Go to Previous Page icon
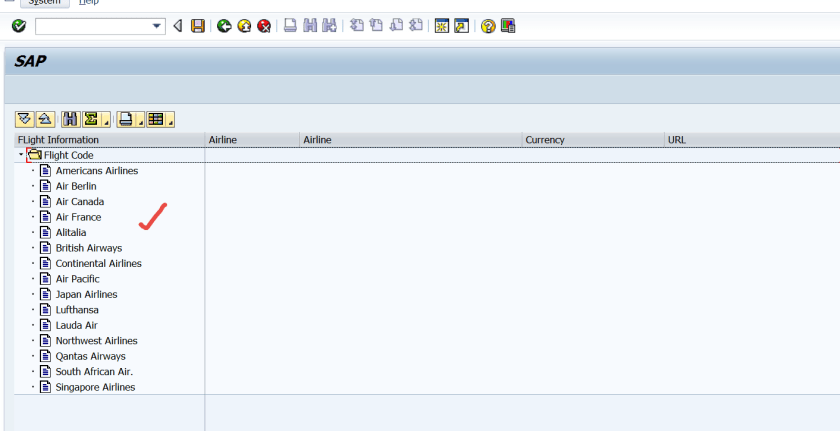 [x=376, y=25]
